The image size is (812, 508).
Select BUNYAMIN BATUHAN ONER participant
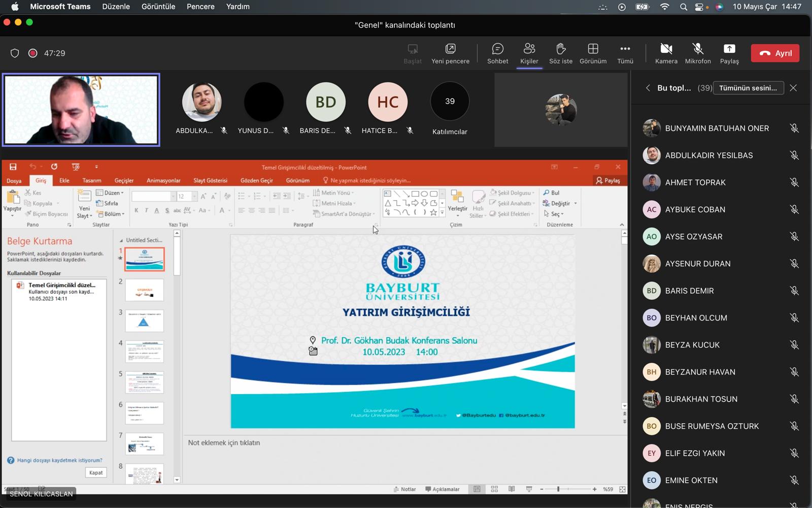[x=721, y=129]
